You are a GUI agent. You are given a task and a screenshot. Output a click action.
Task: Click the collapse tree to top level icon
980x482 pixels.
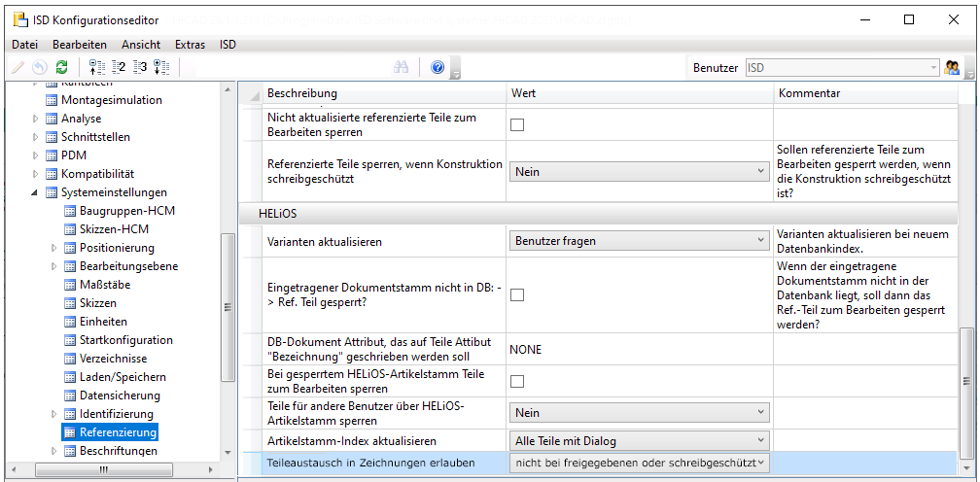click(x=96, y=67)
